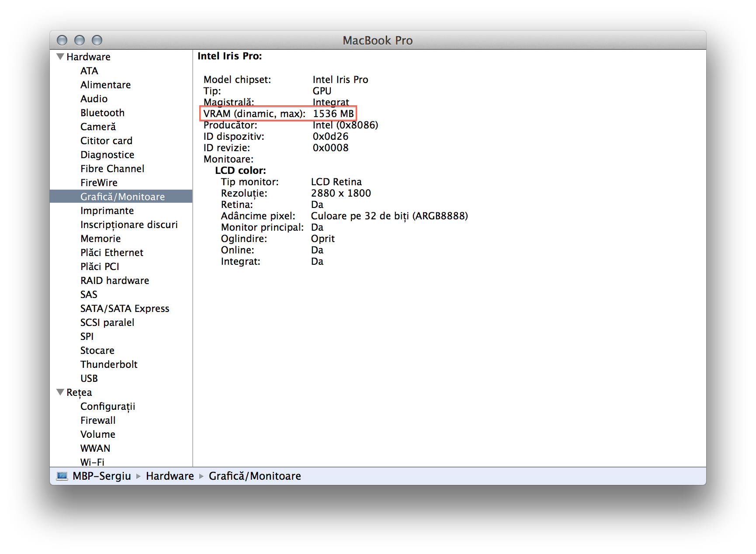Open the Alimentare hardware entry

105,85
